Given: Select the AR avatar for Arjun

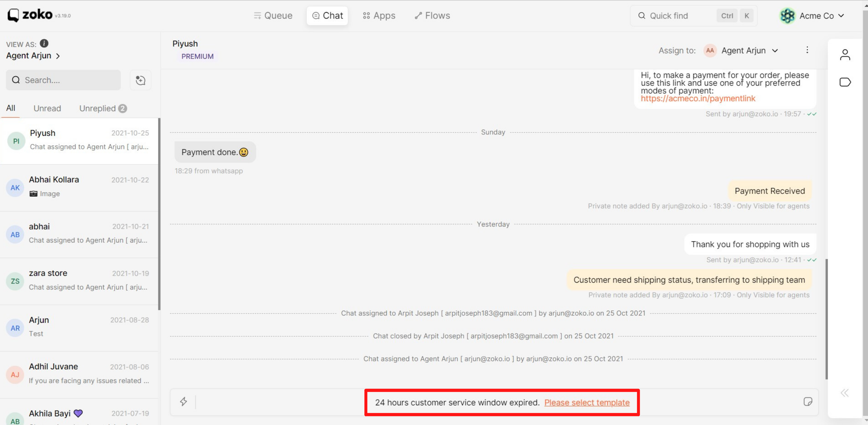Looking at the screenshot, I should 15,328.
